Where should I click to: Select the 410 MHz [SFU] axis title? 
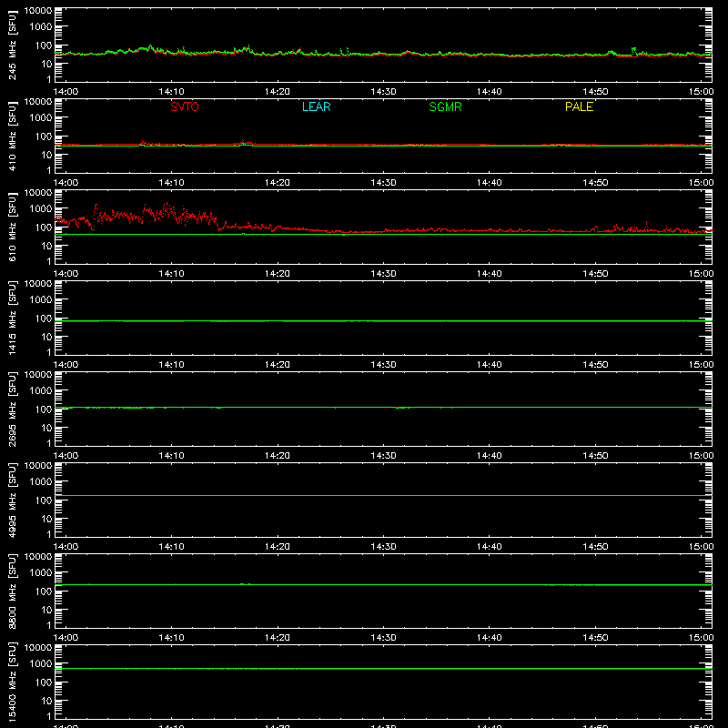[12, 136]
